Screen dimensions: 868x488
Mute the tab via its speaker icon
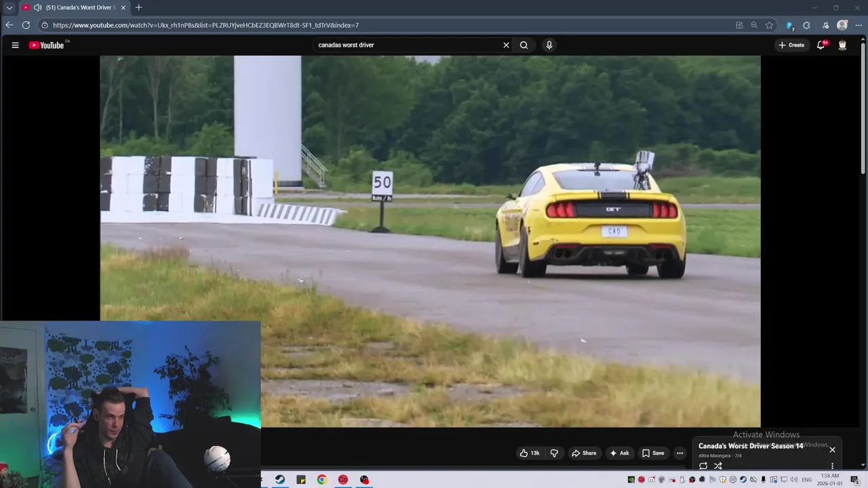[37, 7]
